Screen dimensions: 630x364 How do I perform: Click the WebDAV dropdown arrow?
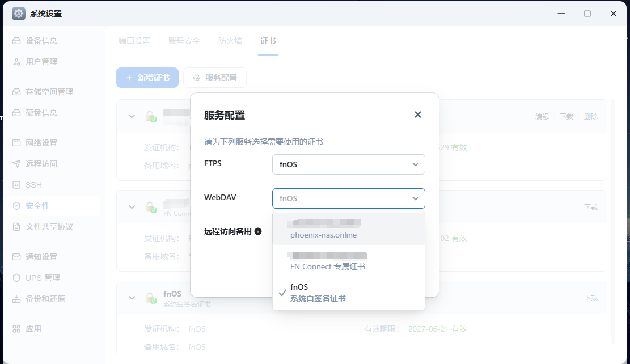(x=416, y=198)
